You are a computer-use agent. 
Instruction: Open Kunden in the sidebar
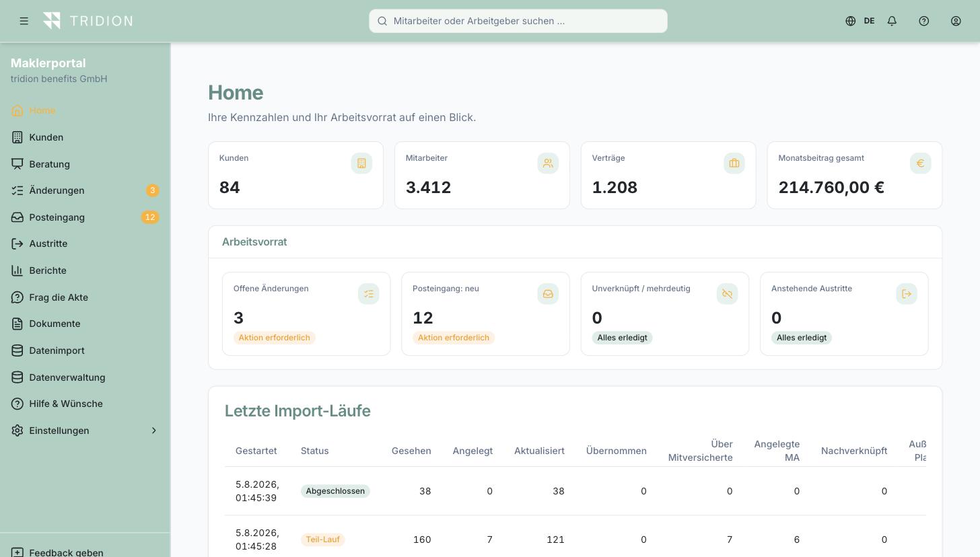[85, 137]
